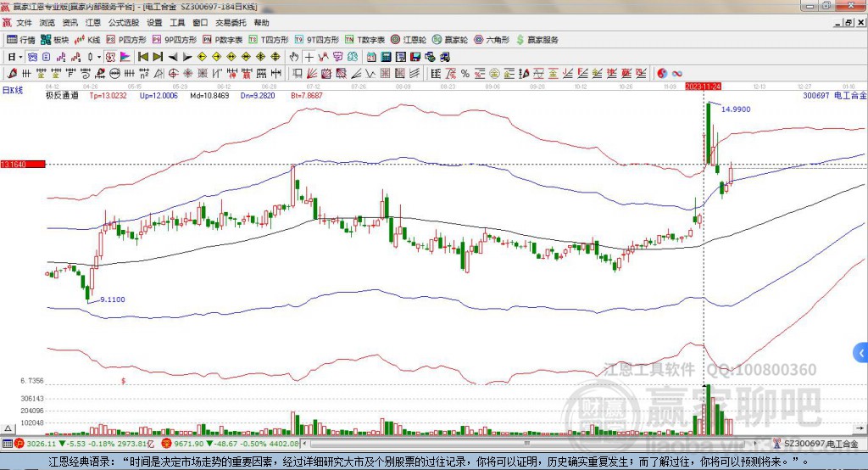This screenshot has width=868, height=470.
Task: Click the 9.1100 low price label
Action: click(x=113, y=299)
